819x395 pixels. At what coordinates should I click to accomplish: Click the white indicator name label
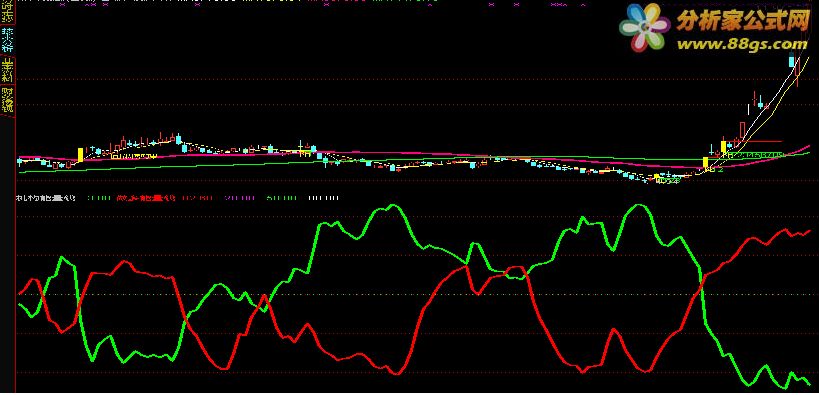[46, 198]
